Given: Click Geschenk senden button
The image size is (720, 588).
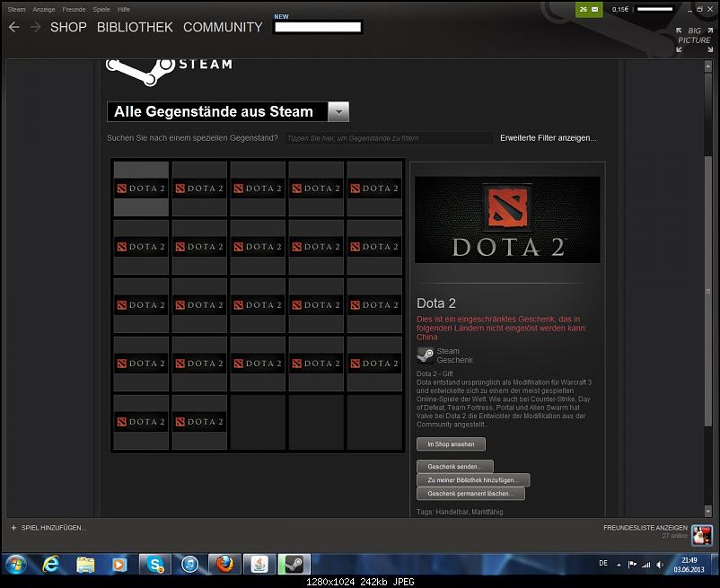Looking at the screenshot, I should 455,467.
